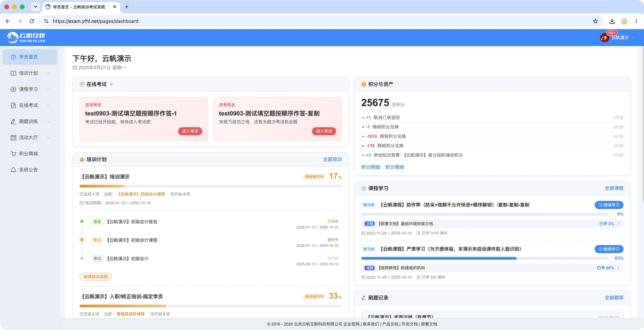The image size is (644, 330).
Task: Click 进入考试 for test0903 按顺序作答-1
Action: (190, 131)
